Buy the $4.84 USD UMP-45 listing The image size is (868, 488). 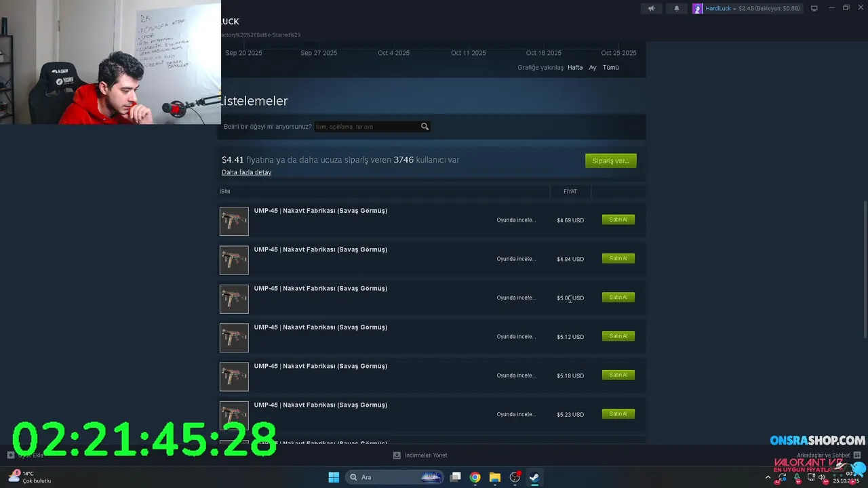[x=618, y=258]
